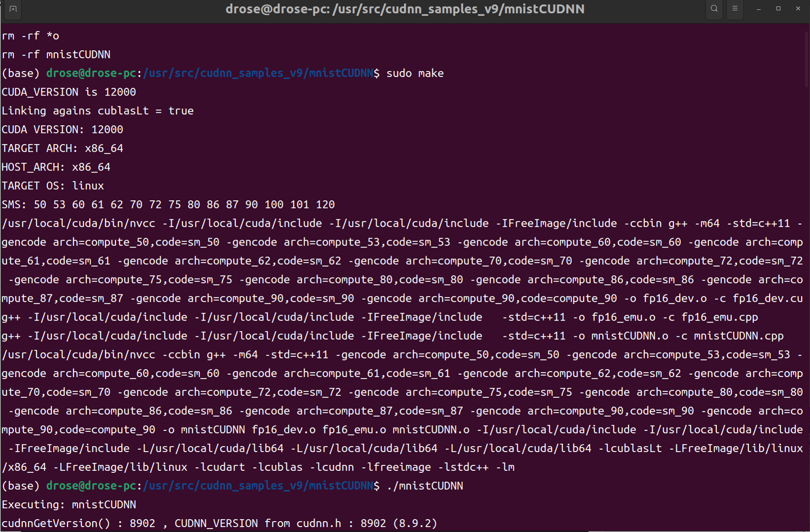This screenshot has height=532, width=810.
Task: Click 'drose@drose-pc' before './mnistCUDNN'
Action: pyautogui.click(x=91, y=486)
